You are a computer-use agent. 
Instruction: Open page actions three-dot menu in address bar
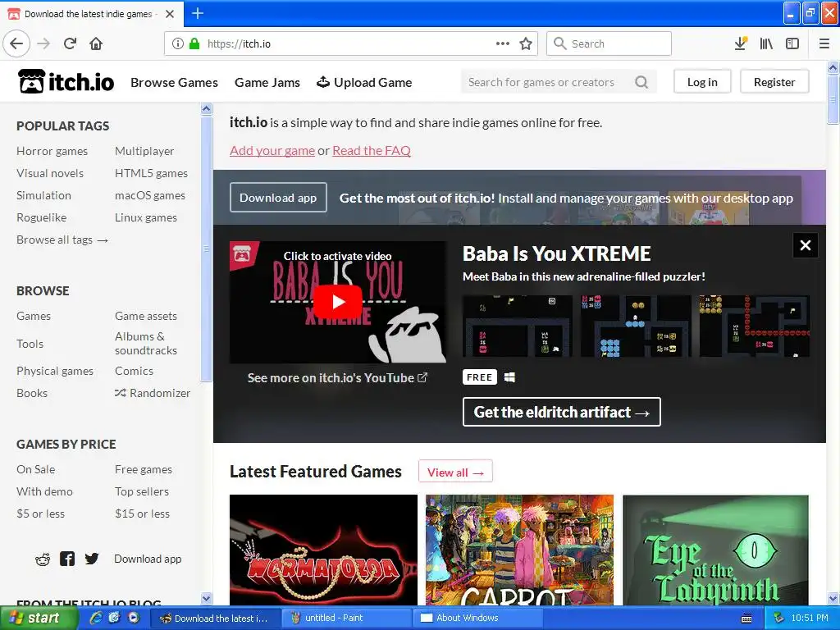tap(503, 43)
